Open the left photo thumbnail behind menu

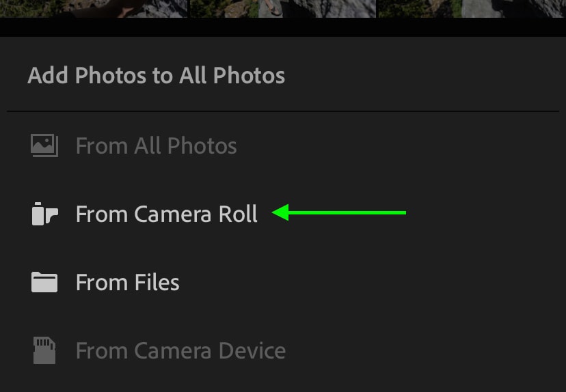[94, 9]
